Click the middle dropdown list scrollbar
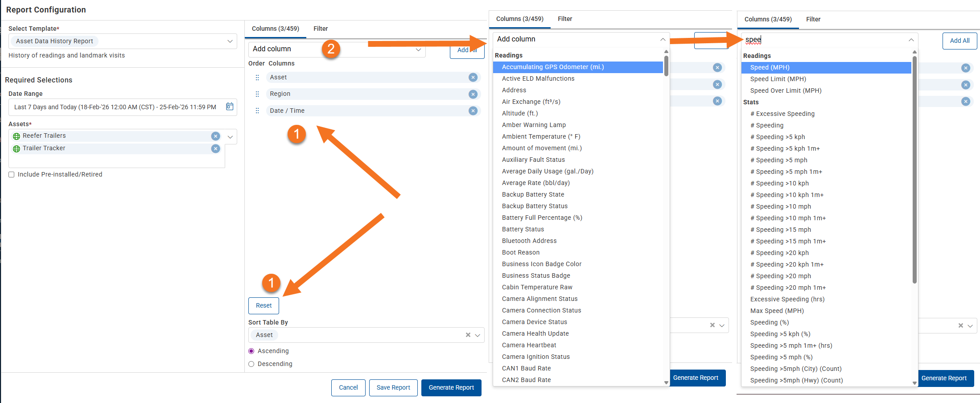 click(666, 65)
